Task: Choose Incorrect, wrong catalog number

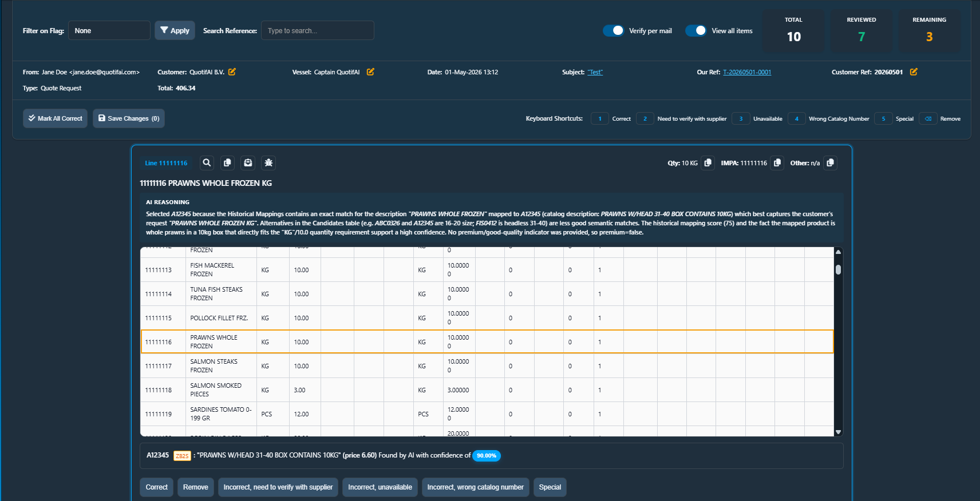Action: click(476, 487)
